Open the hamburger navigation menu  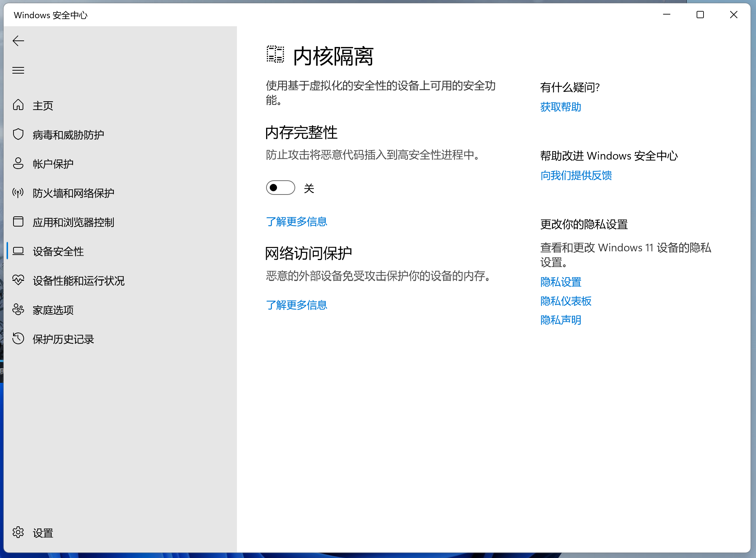click(18, 70)
